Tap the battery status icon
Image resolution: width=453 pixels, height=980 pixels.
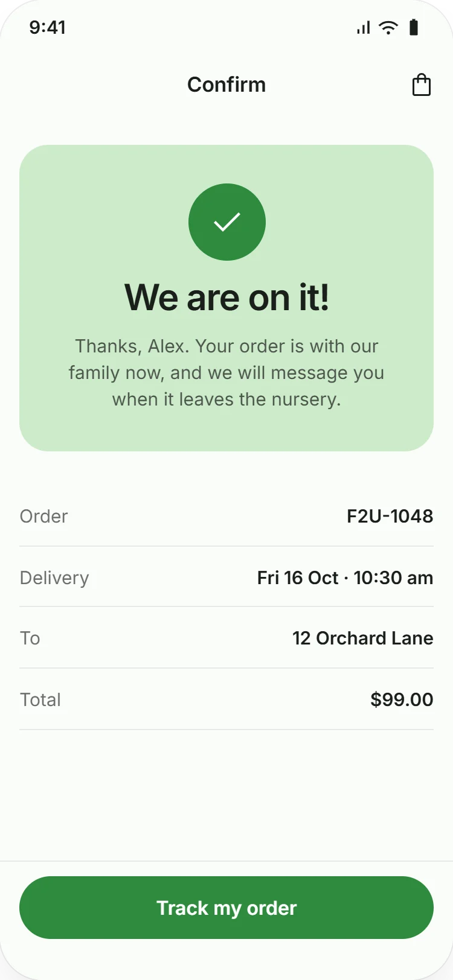click(x=414, y=27)
